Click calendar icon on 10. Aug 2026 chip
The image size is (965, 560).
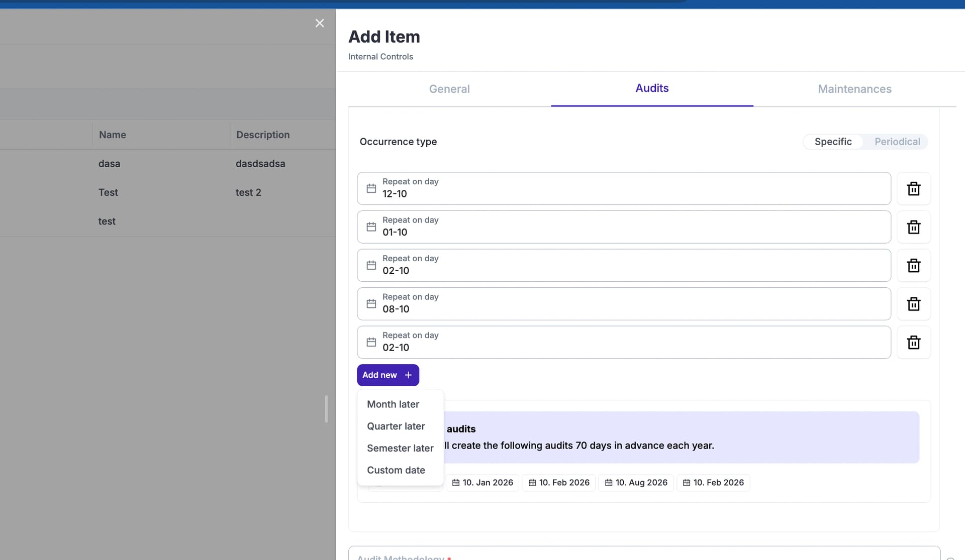[x=608, y=483]
